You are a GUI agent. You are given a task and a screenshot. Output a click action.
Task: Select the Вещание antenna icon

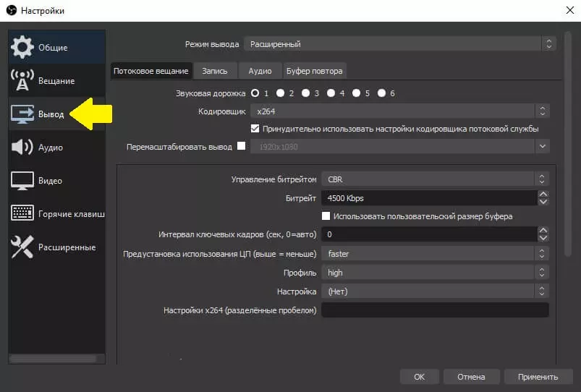pyautogui.click(x=22, y=80)
